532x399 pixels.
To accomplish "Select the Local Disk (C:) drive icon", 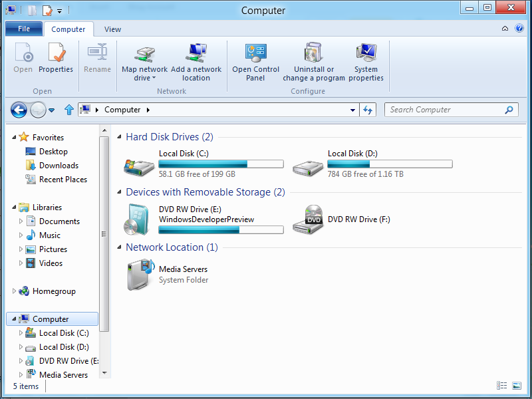I will pyautogui.click(x=139, y=167).
